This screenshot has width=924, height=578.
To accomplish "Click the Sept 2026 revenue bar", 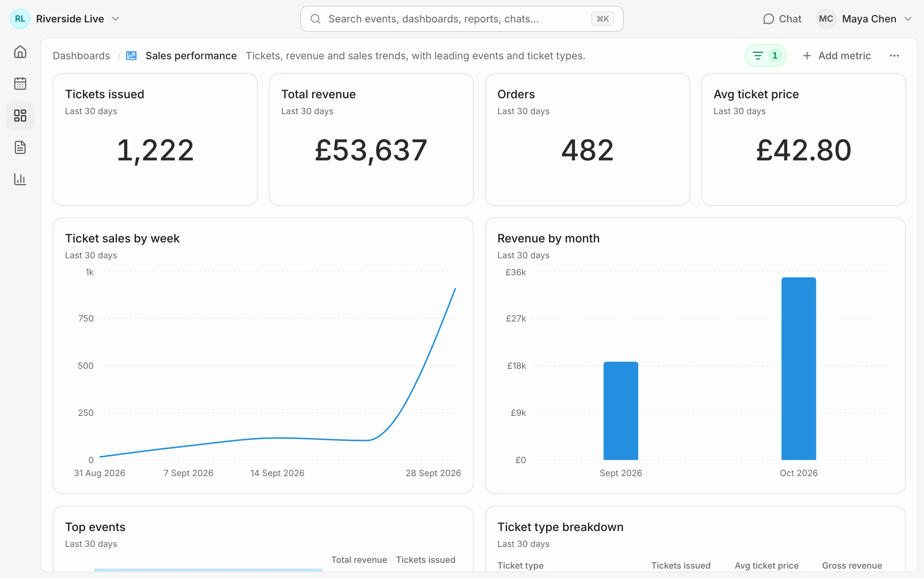I will 620,411.
